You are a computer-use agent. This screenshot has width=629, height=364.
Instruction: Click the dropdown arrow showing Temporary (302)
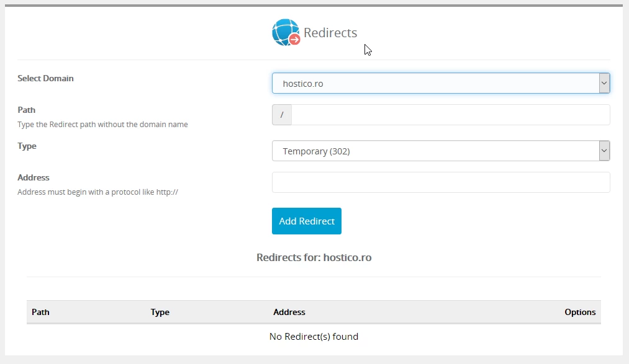(x=603, y=150)
